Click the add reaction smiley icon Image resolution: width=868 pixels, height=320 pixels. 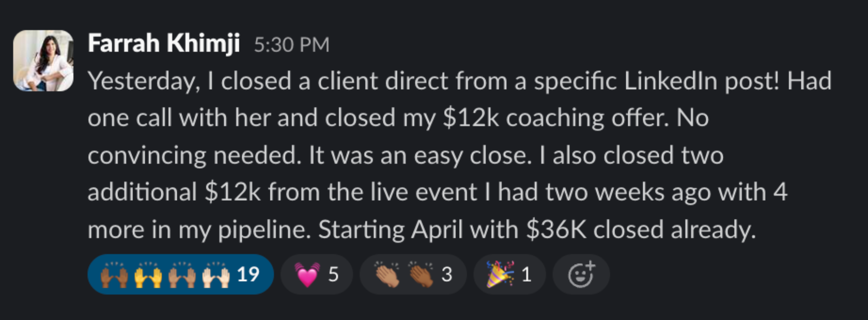click(581, 274)
